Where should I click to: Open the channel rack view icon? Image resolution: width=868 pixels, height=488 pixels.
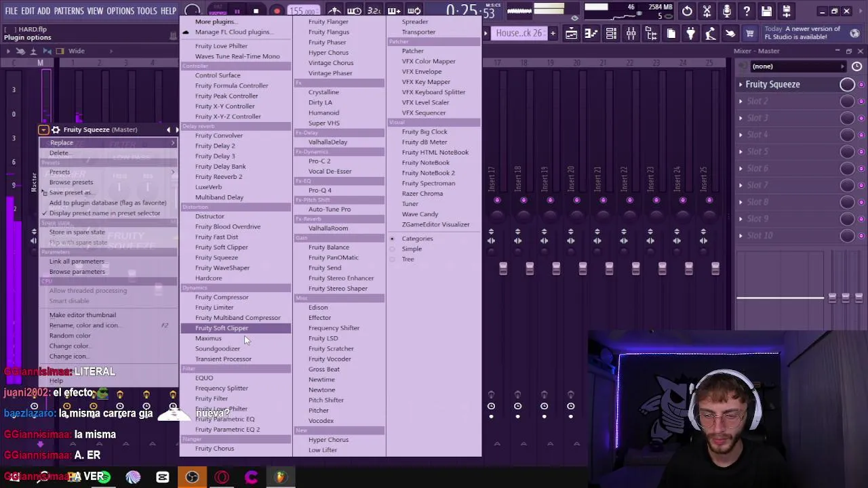point(611,34)
